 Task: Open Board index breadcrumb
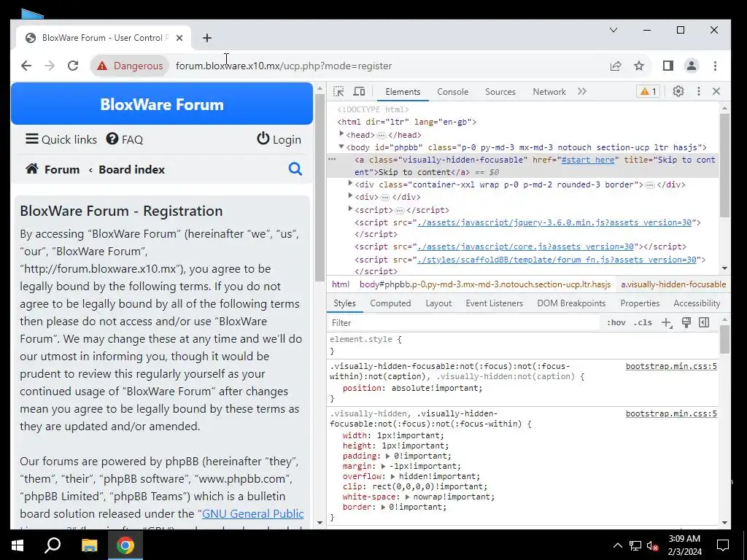tap(131, 169)
